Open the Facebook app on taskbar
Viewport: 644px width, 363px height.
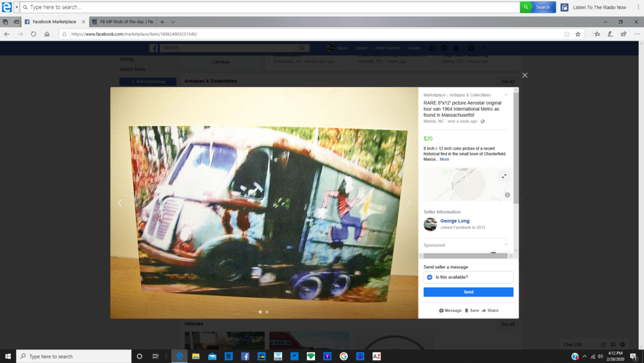[245, 356]
